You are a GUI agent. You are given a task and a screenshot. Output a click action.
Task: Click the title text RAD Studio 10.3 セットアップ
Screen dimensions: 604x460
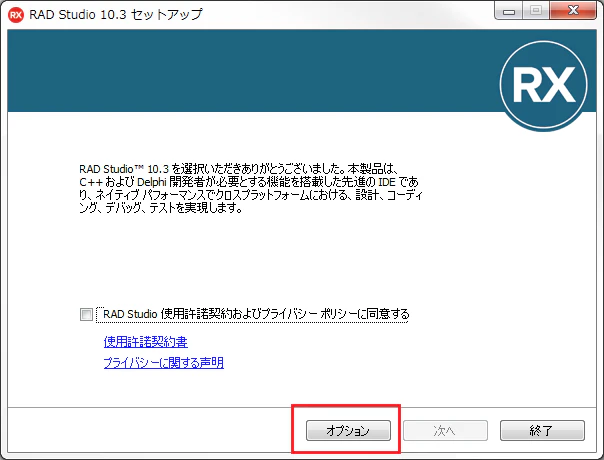(x=116, y=15)
